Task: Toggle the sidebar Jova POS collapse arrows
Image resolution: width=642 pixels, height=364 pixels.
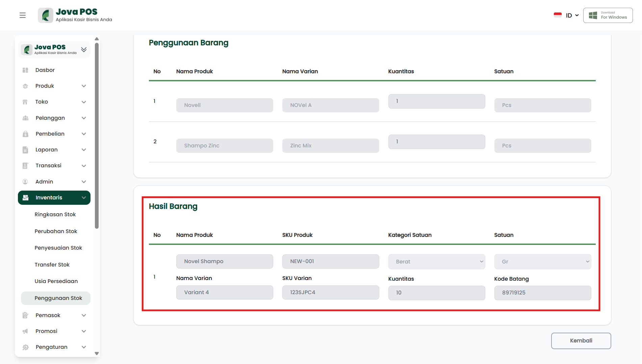Action: click(x=84, y=50)
